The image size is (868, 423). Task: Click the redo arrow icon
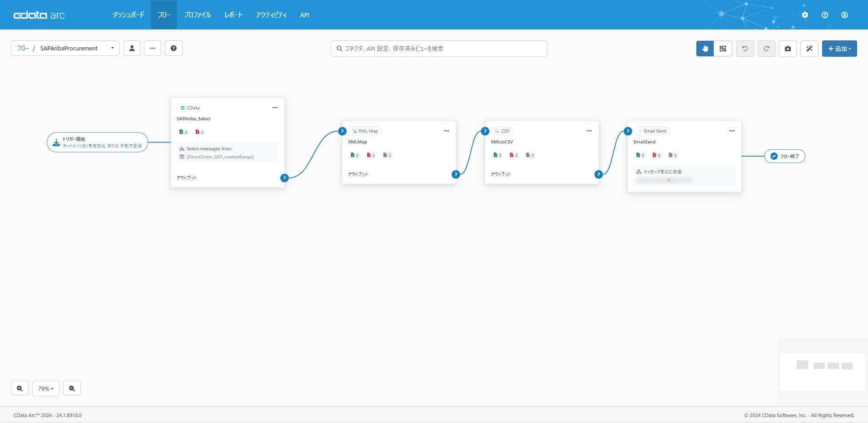(x=766, y=49)
